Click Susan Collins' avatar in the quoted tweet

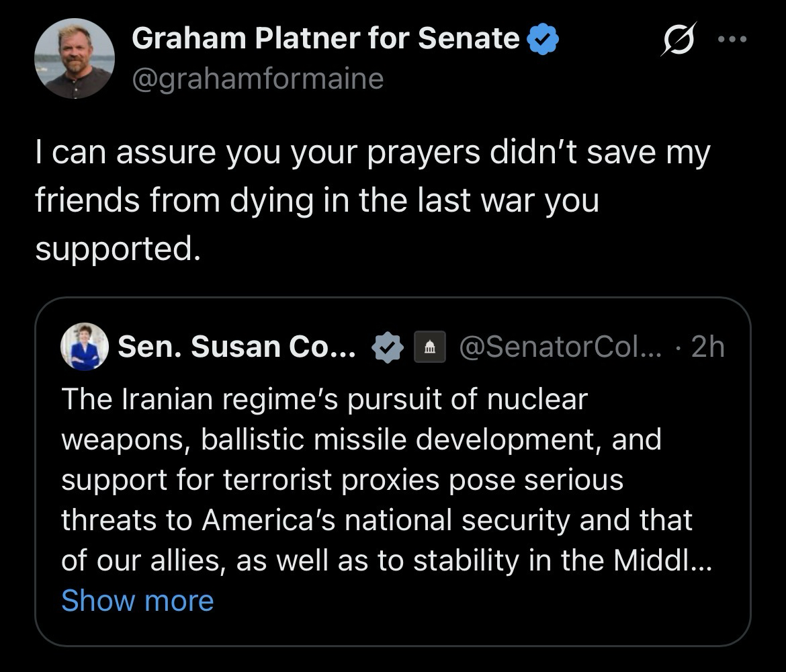(85, 347)
